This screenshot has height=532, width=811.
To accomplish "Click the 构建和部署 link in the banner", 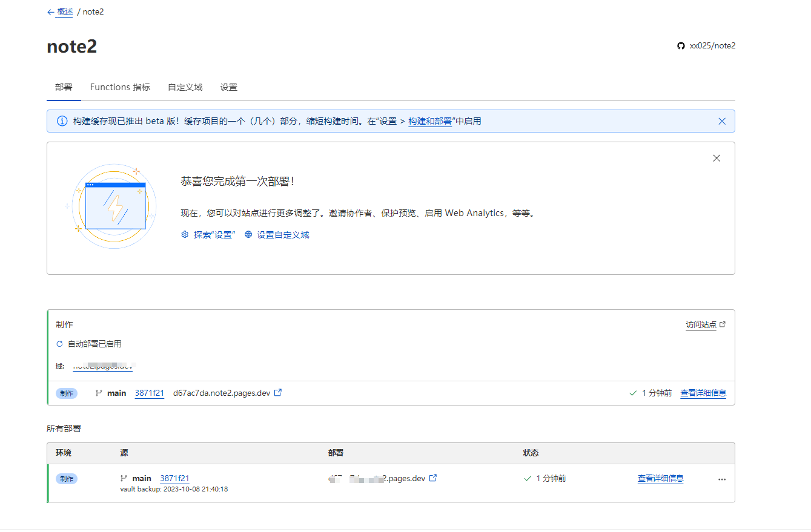I will point(430,121).
